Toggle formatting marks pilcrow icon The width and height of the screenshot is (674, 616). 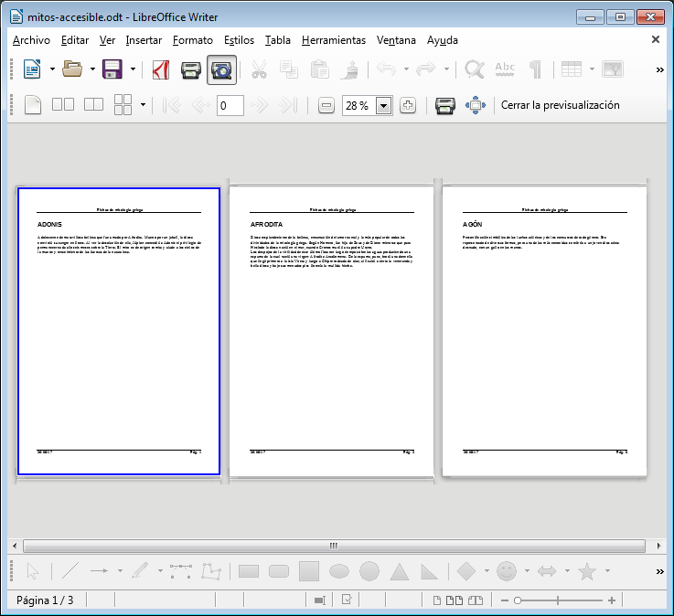(x=535, y=69)
